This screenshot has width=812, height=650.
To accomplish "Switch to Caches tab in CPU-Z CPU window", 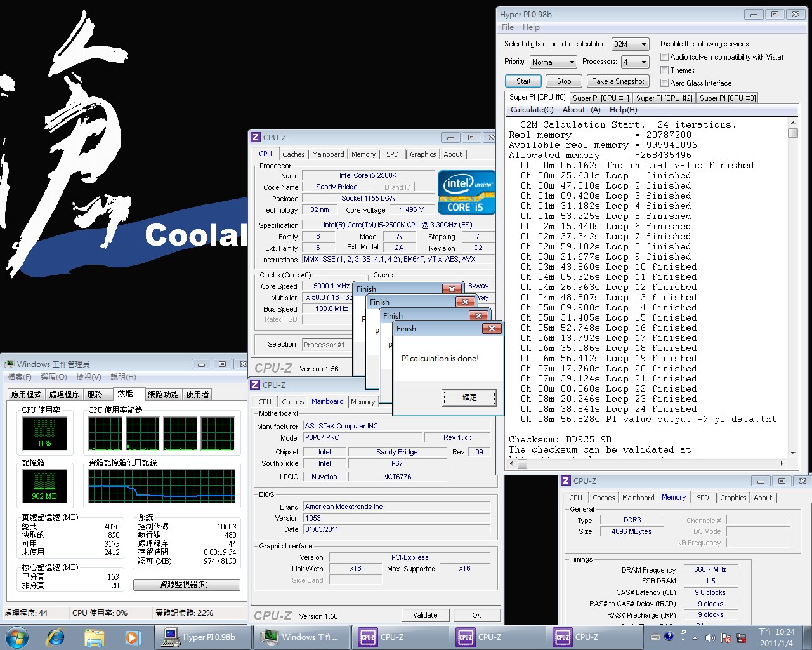I will [x=294, y=154].
